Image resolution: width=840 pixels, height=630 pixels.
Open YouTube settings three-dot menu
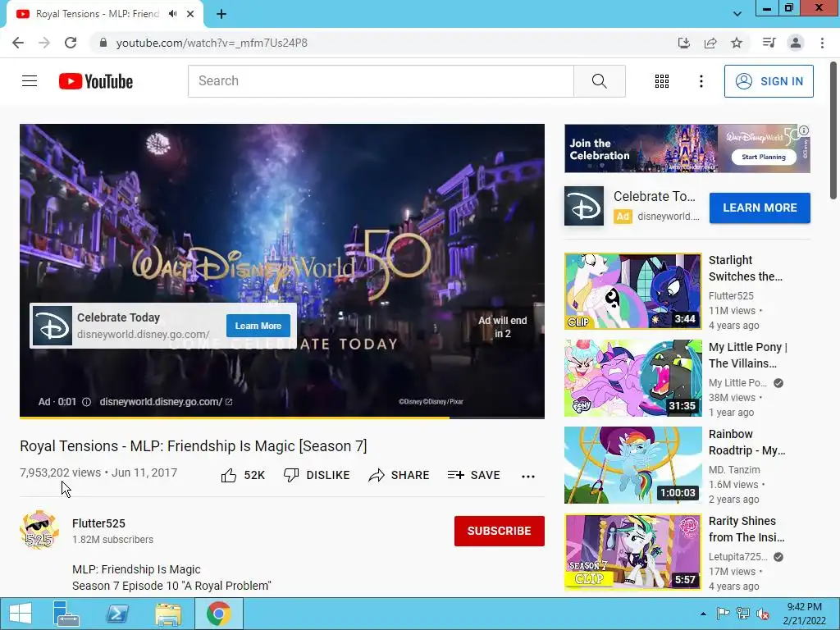[701, 81]
